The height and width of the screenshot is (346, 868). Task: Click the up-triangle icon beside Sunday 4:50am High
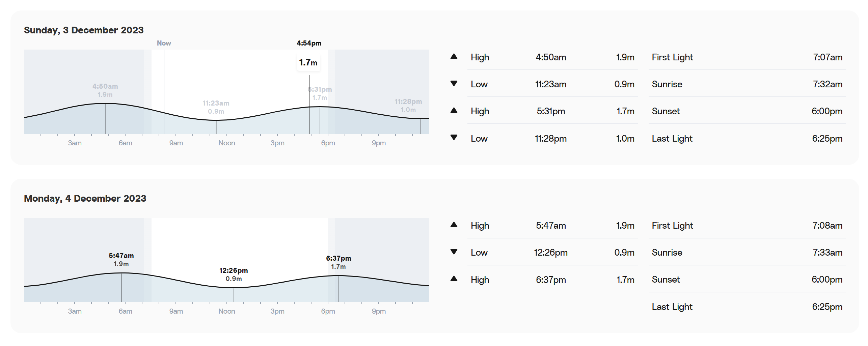coord(454,57)
